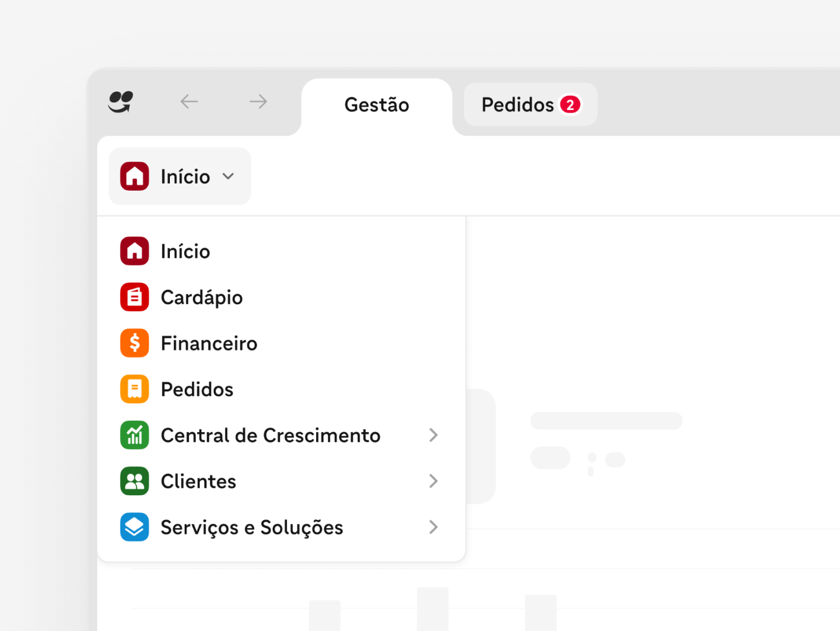Click the red house icon next to Início
This screenshot has width=840, height=631.
pos(134,176)
